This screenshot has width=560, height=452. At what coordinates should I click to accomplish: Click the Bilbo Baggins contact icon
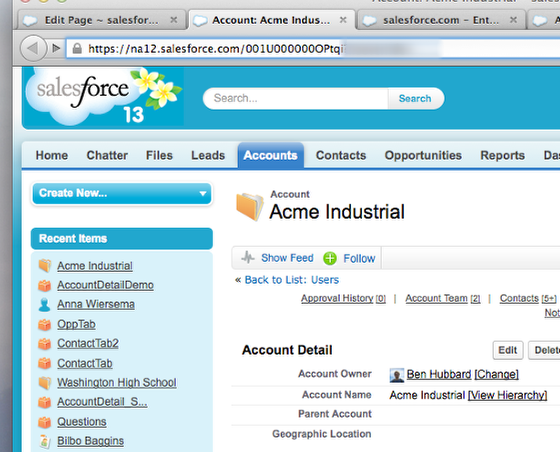click(x=44, y=441)
